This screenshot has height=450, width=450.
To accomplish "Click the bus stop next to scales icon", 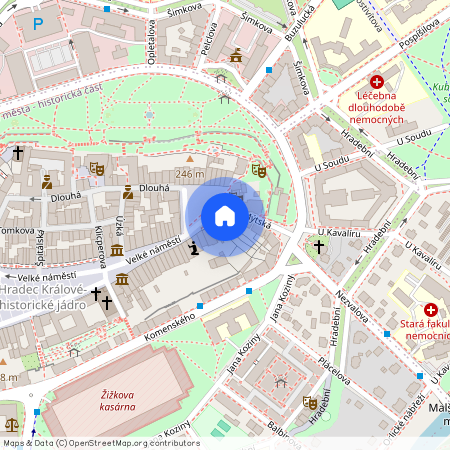I will click(x=37, y=412).
